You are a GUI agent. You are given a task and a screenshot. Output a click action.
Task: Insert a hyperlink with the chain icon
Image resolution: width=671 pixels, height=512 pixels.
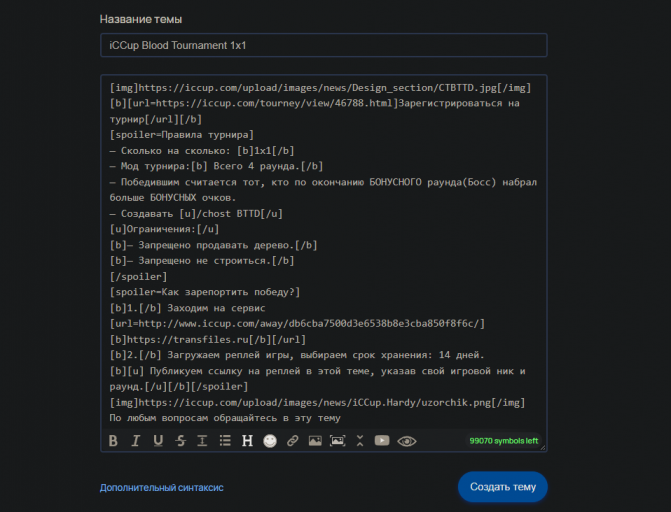point(293,441)
